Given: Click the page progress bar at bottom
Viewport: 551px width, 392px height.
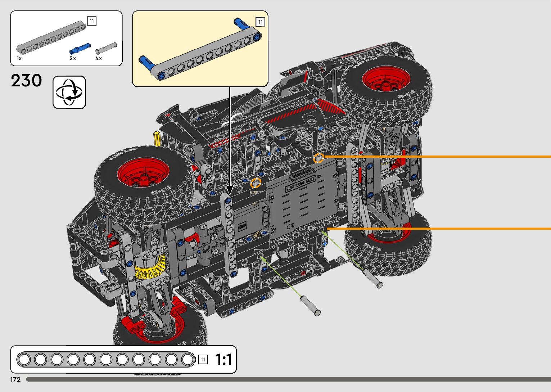Looking at the screenshot, I should pos(288,379).
